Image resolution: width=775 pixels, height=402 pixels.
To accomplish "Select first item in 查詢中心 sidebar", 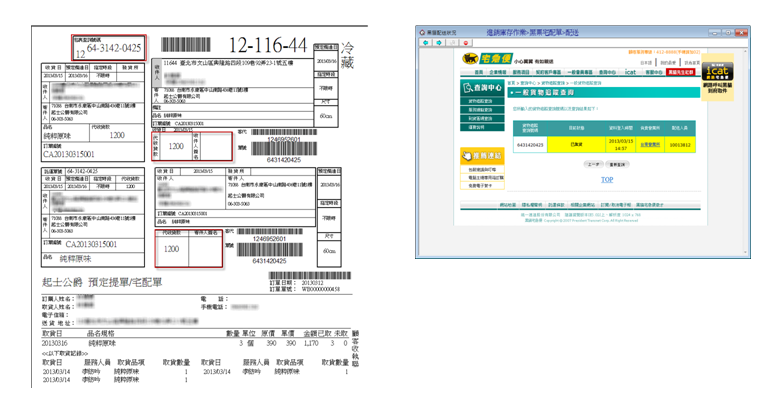I will tap(480, 102).
